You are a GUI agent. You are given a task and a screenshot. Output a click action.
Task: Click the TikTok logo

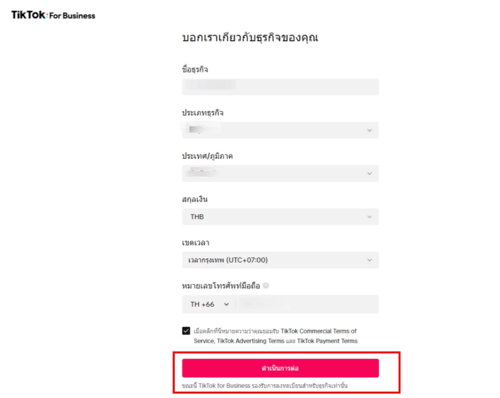[x=28, y=15]
